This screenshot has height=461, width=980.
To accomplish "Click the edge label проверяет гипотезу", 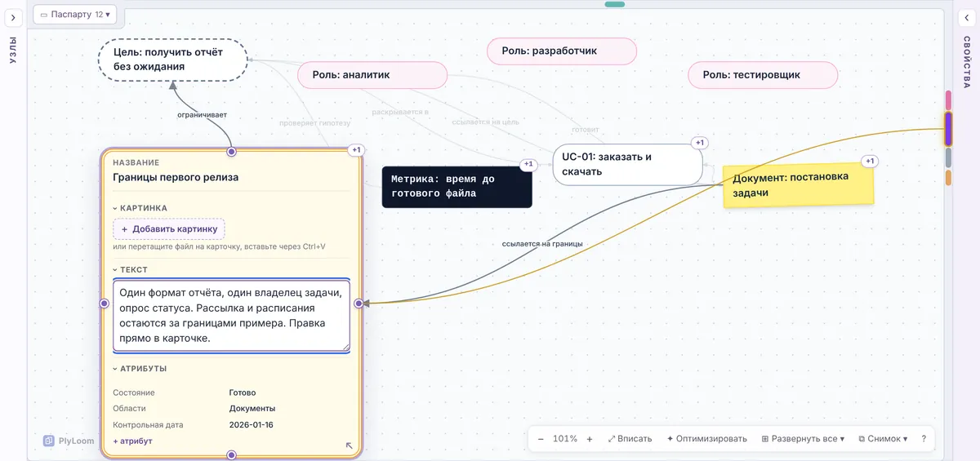I will pos(314,123).
